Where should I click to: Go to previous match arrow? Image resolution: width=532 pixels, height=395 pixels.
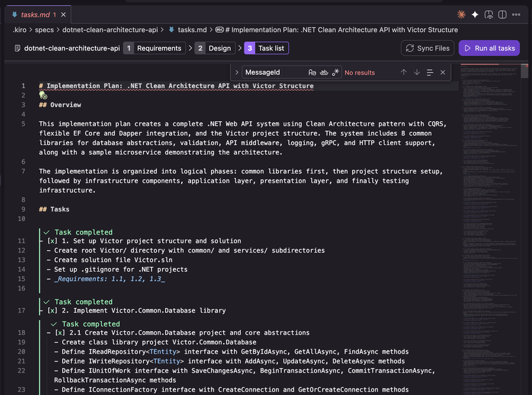coord(404,72)
